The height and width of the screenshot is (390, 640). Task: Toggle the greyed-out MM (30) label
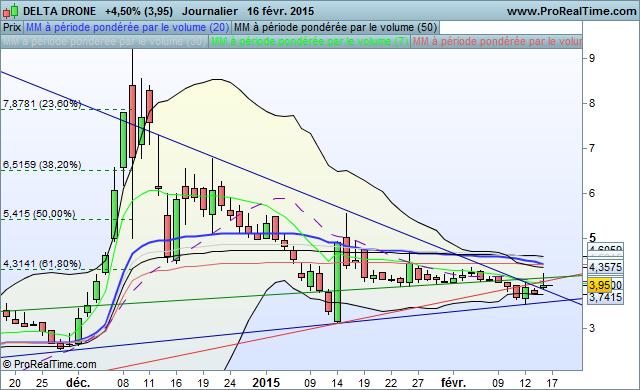(104, 42)
